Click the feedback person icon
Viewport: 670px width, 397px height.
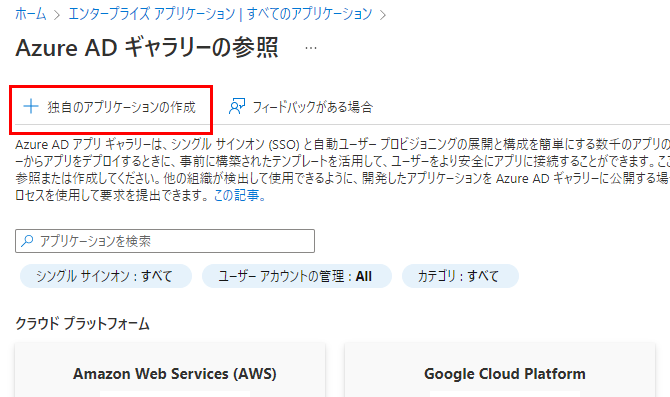pos(237,106)
